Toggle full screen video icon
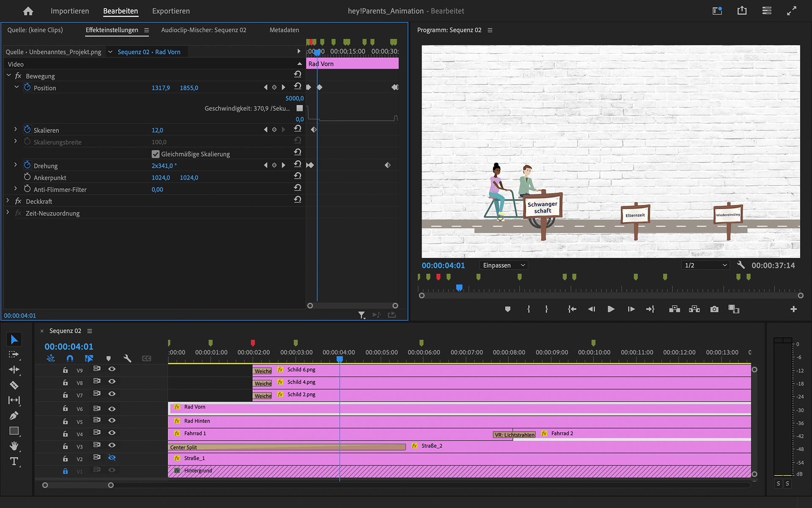 click(x=792, y=11)
